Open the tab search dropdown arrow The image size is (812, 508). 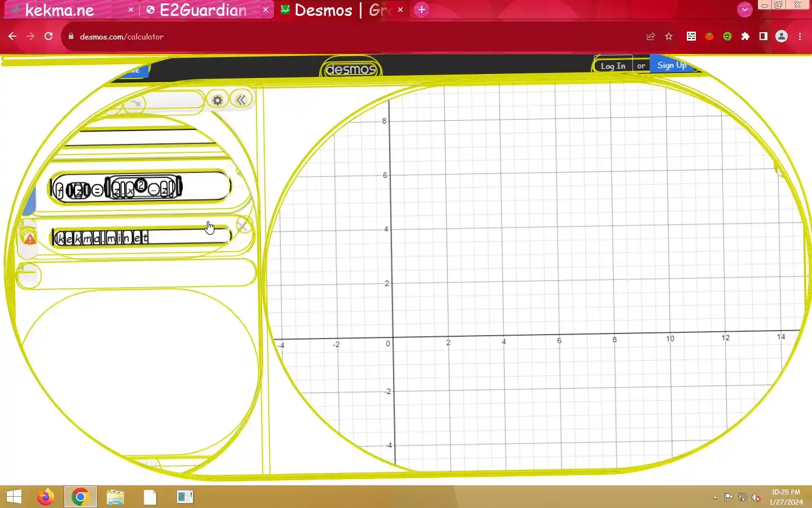click(x=744, y=10)
